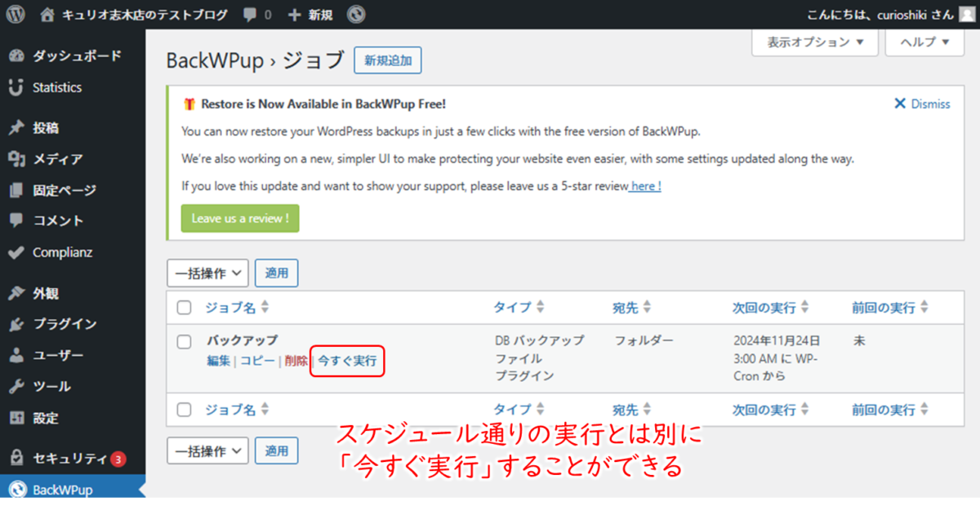Click the セキュリティ red badge showing 3

[x=118, y=459]
